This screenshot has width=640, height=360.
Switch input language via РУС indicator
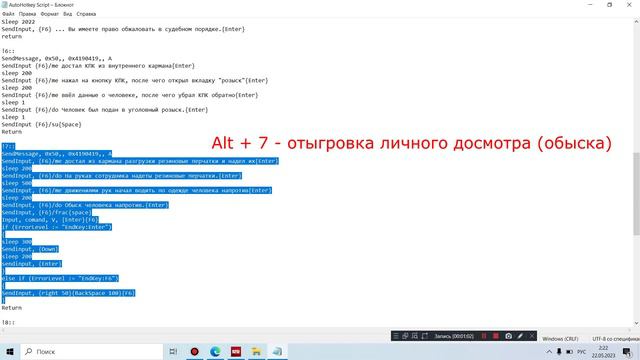582,351
